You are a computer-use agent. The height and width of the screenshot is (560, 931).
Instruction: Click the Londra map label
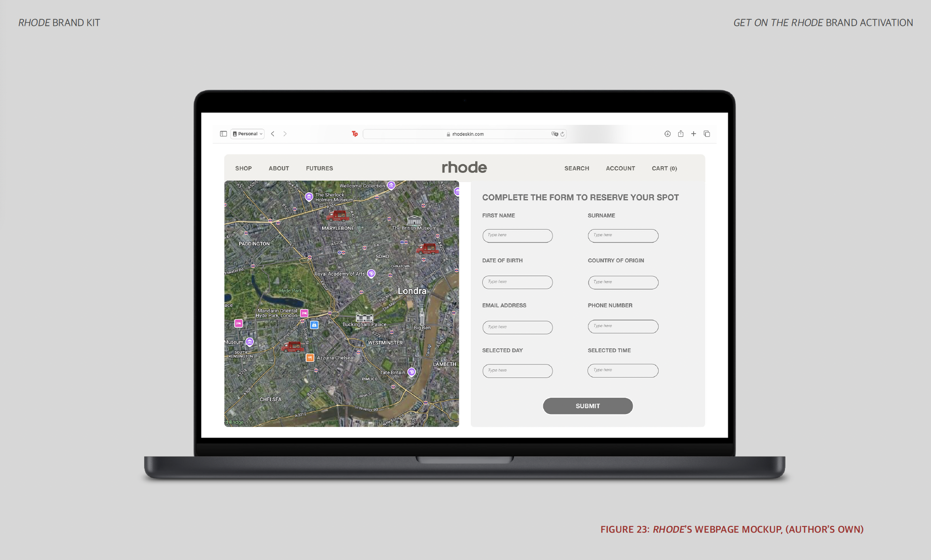tap(412, 291)
